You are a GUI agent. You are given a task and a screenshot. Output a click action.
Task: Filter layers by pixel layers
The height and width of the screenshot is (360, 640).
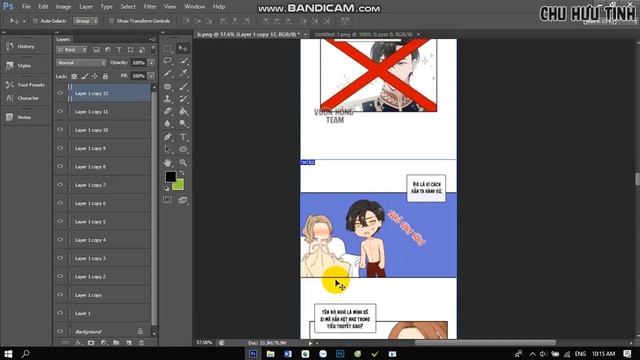coord(96,50)
